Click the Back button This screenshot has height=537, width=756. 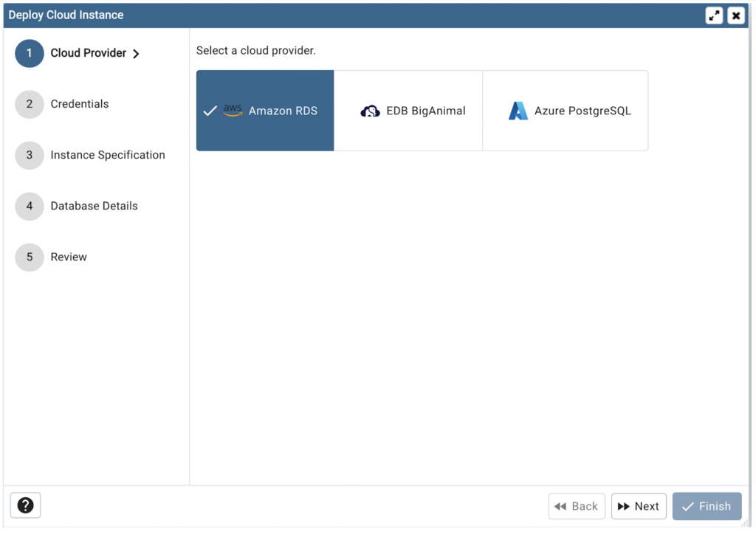(x=577, y=506)
